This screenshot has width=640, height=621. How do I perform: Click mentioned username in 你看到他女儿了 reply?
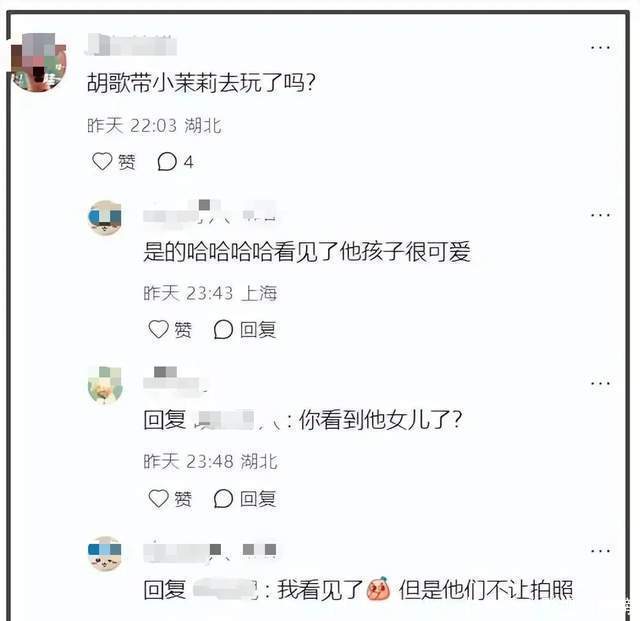(237, 420)
